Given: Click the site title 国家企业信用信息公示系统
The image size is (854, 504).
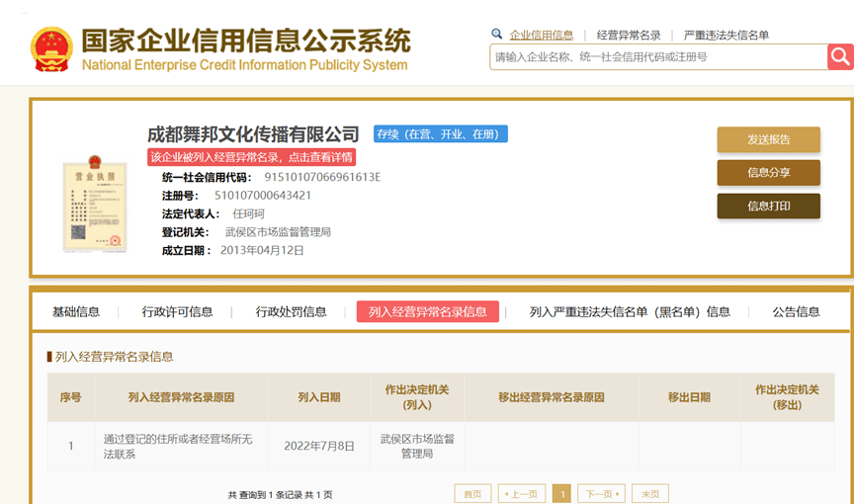Looking at the screenshot, I should coord(246,41).
